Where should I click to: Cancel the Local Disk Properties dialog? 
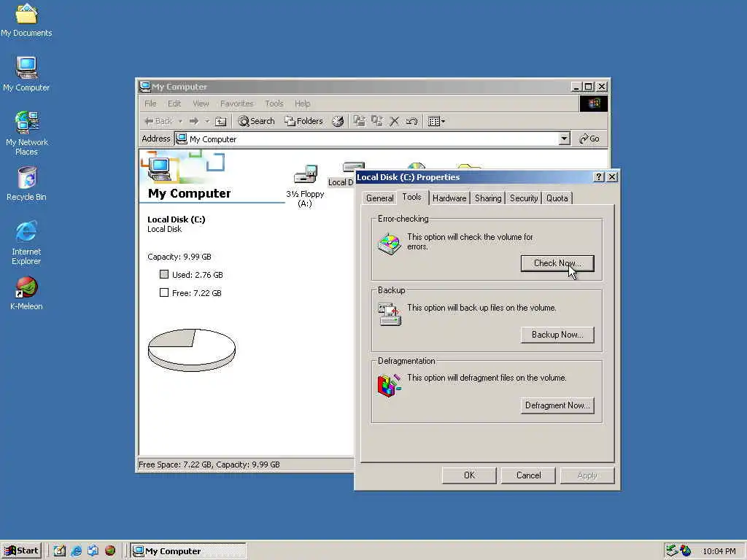click(x=528, y=475)
